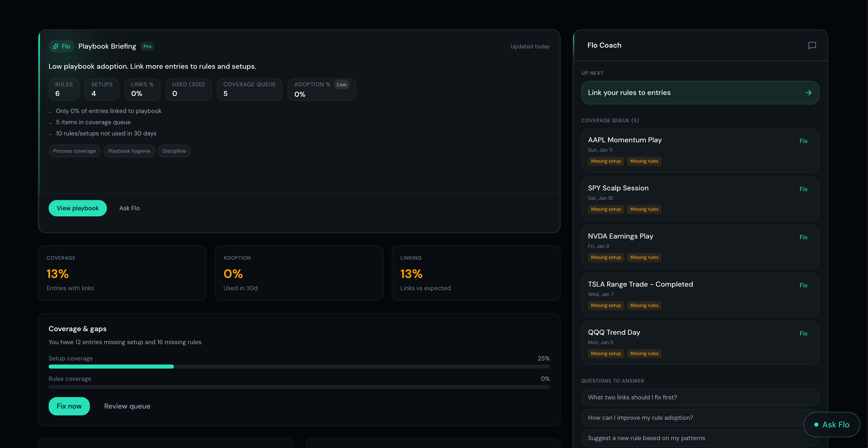Open the Coverage Queue stat tile
The image size is (868, 448).
(249, 89)
